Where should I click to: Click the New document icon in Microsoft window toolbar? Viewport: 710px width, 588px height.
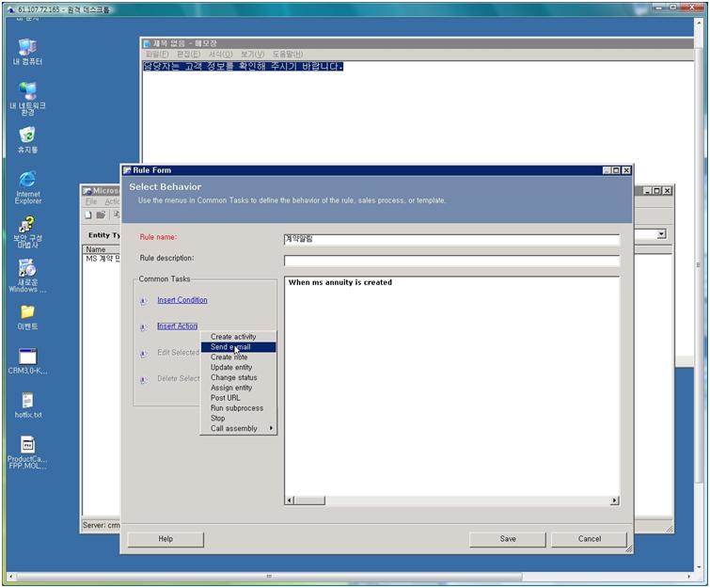(x=88, y=215)
